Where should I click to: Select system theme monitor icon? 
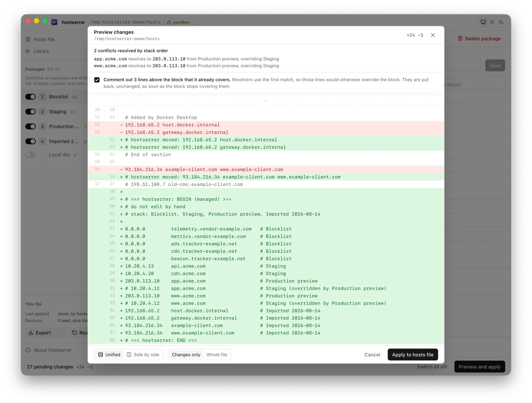(483, 22)
